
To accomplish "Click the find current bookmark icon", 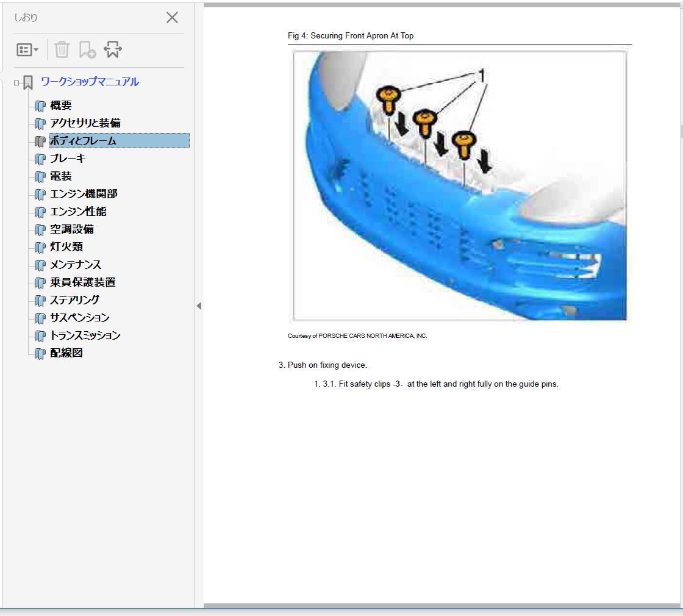I will 113,49.
